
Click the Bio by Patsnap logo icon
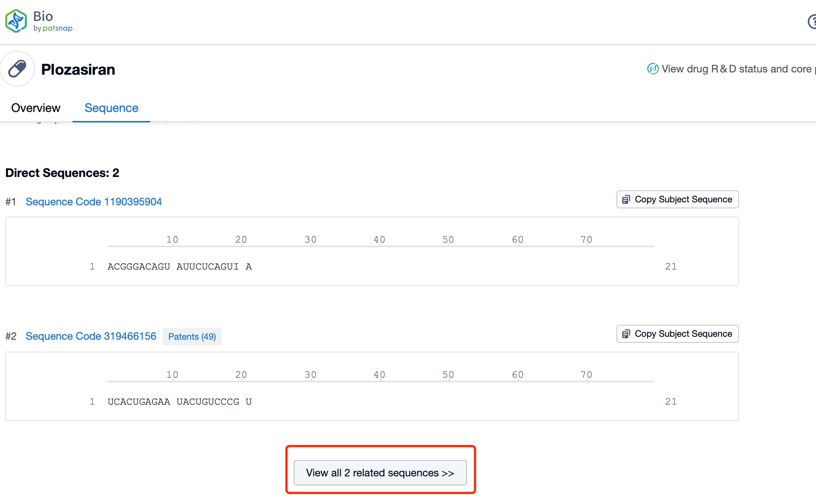16,21
